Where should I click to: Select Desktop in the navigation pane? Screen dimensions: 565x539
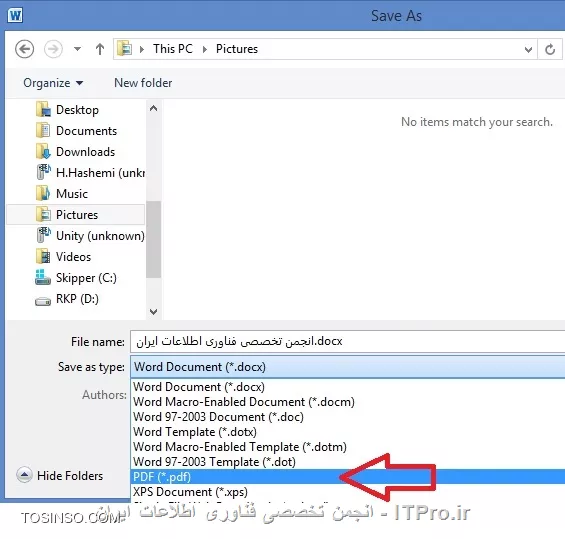pos(77,110)
